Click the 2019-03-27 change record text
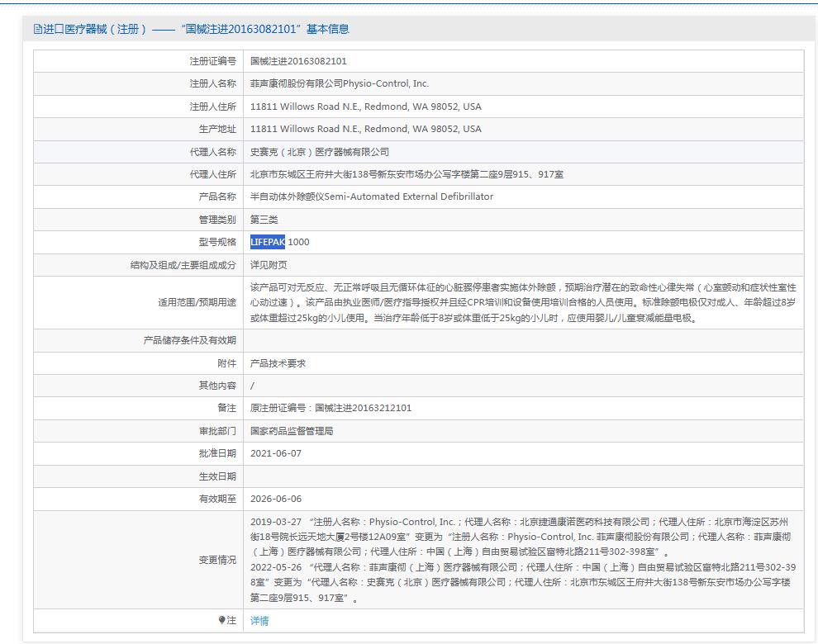 tap(521, 537)
